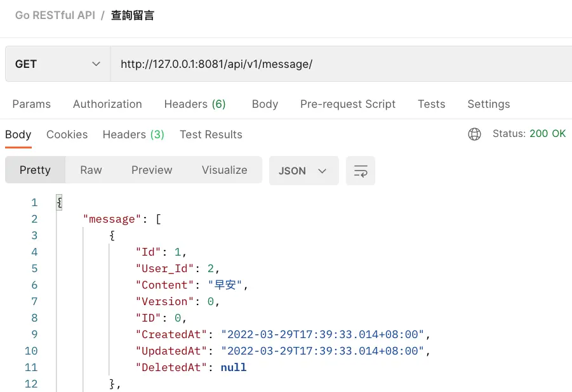Switch to request Settings tab
Screen dimensions: 572x392
pyautogui.click(x=488, y=104)
